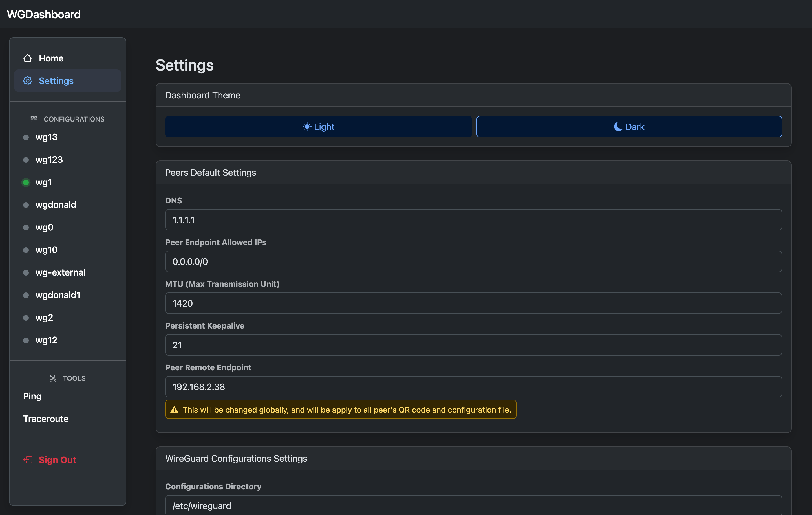Click the global change warning message
Screen dimensions: 812x515
(x=341, y=410)
